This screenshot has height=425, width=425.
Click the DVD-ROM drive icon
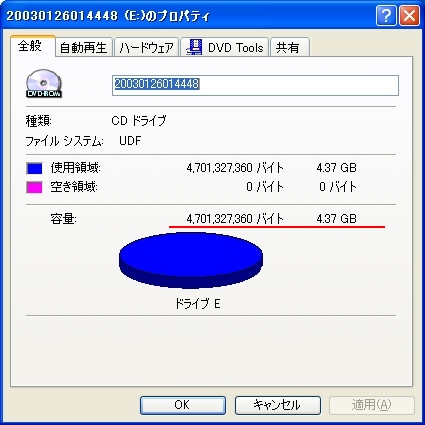click(44, 83)
